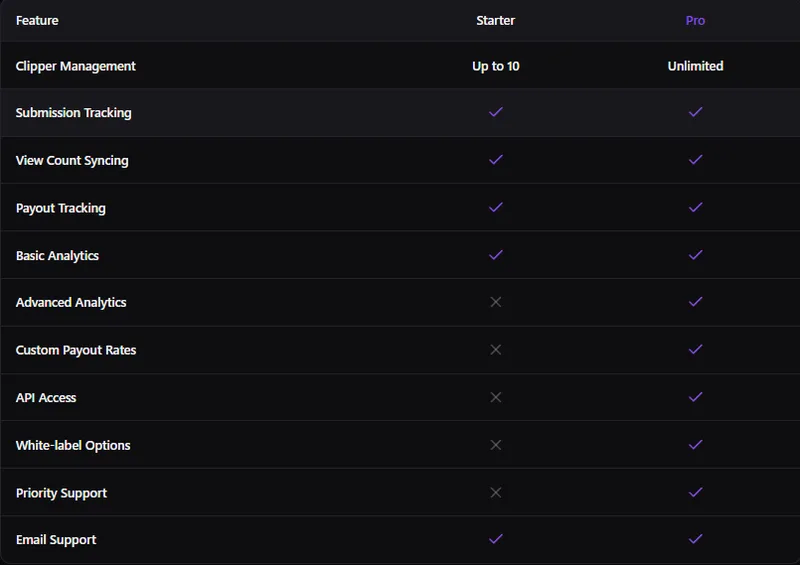Screen dimensions: 800x565
Task: Click the White-label Options row label
Action: point(73,446)
